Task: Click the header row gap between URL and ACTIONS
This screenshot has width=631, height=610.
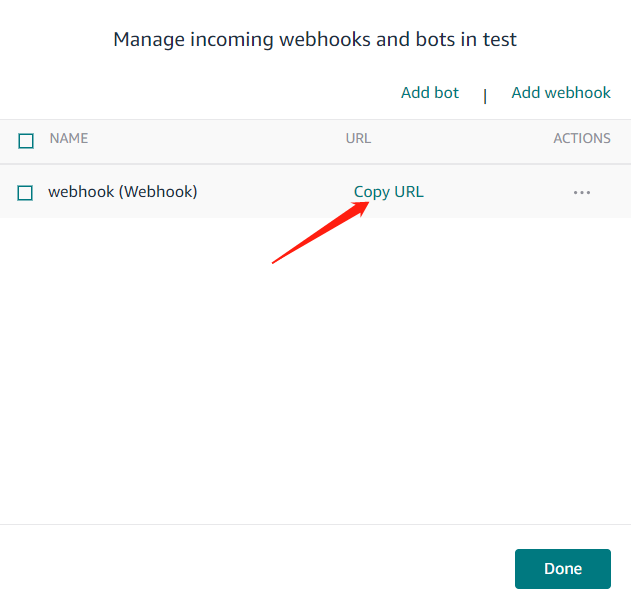Action: (x=460, y=139)
